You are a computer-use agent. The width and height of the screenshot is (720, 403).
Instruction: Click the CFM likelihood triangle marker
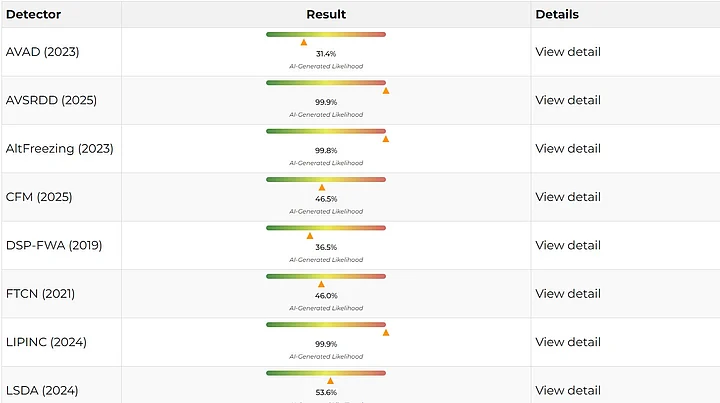(x=322, y=187)
